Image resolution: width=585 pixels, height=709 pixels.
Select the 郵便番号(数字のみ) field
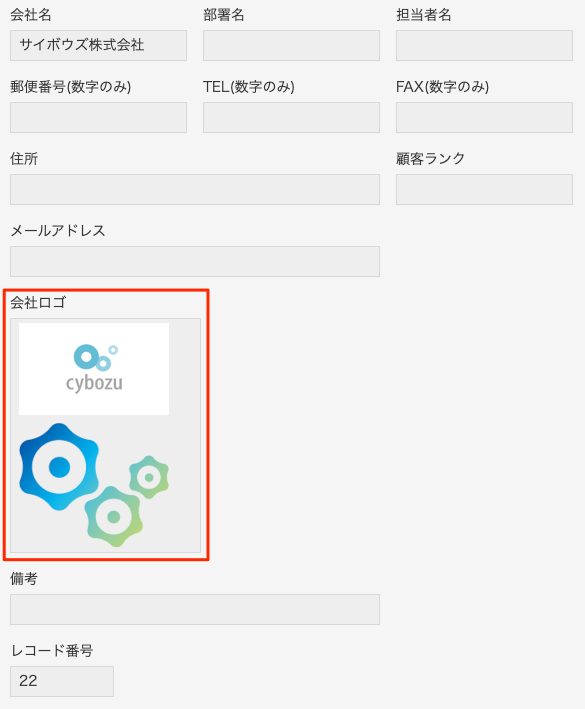(x=98, y=118)
